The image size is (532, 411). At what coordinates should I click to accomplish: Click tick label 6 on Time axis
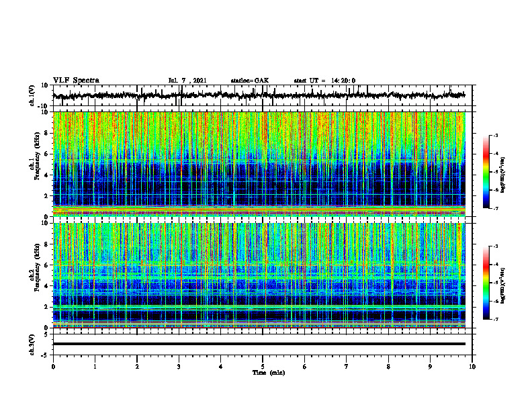pyautogui.click(x=305, y=367)
